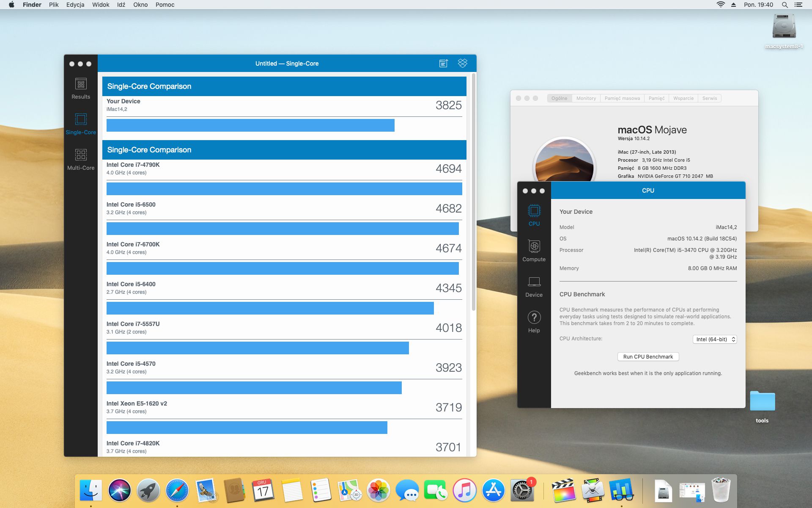Viewport: 812px width, 508px height.
Task: Open the Widok menu in menu bar
Action: (101, 5)
